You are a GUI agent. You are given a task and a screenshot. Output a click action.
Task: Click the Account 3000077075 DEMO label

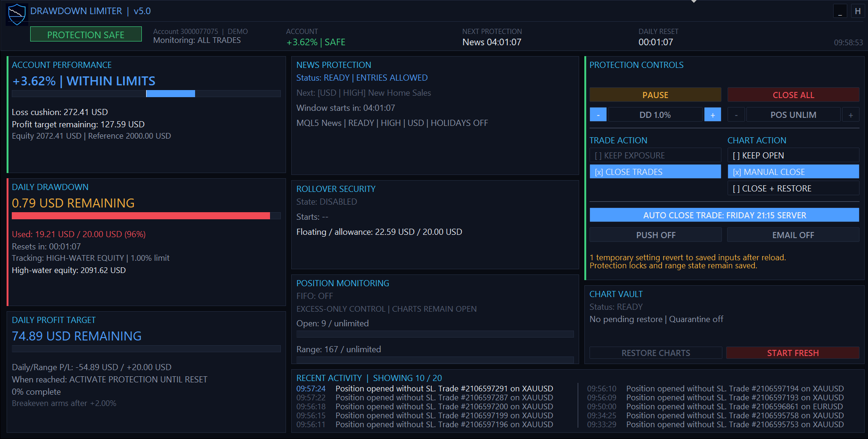(200, 32)
